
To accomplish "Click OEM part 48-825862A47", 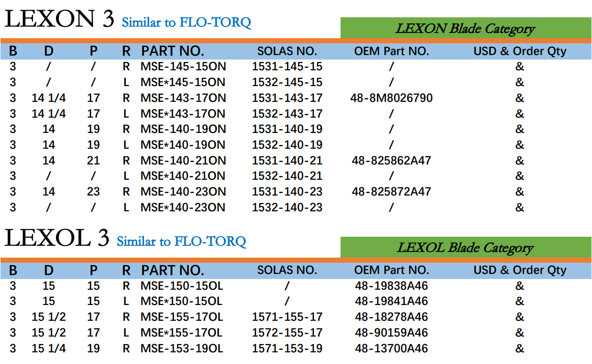I will click(x=391, y=161).
